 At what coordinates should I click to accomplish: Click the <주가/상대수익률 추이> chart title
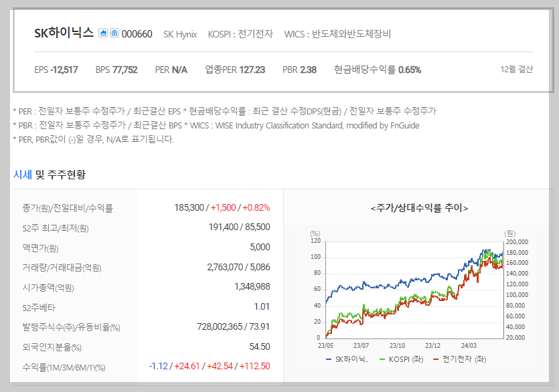[419, 208]
